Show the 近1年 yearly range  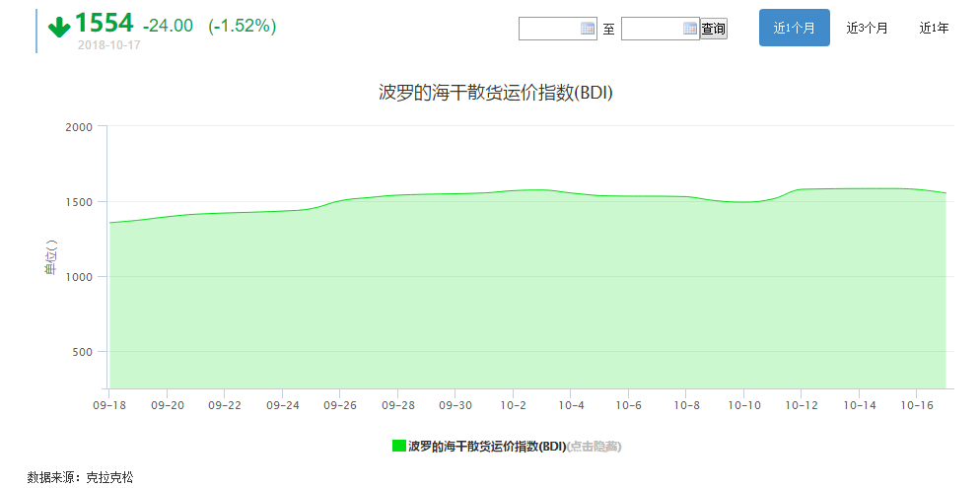click(934, 28)
